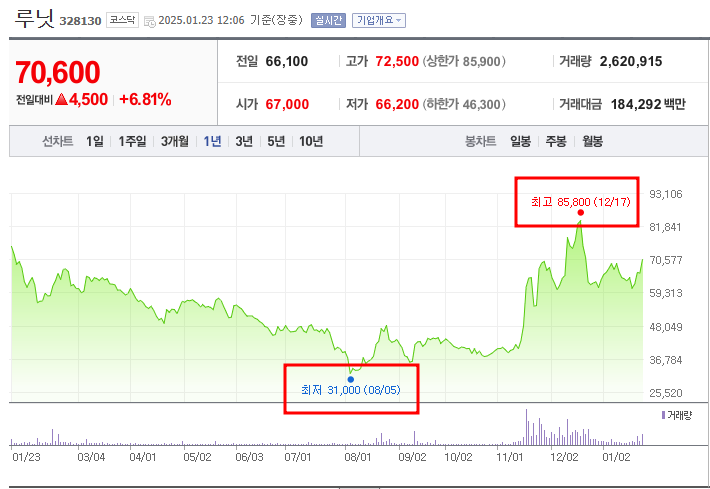Screen dimensions: 710x489
Task: Click the timestamp 2025.01.23 12:06
Action: click(x=201, y=20)
